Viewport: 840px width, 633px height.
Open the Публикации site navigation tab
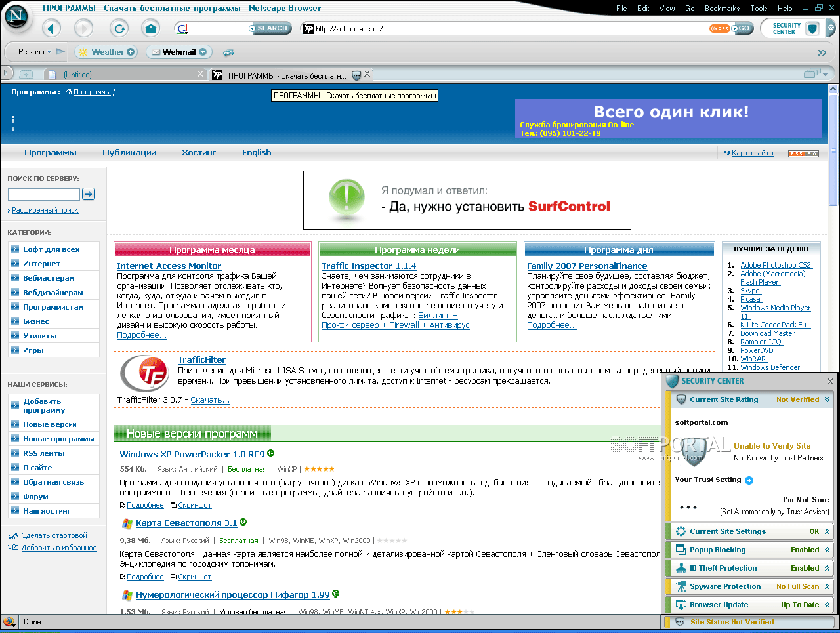pos(129,153)
